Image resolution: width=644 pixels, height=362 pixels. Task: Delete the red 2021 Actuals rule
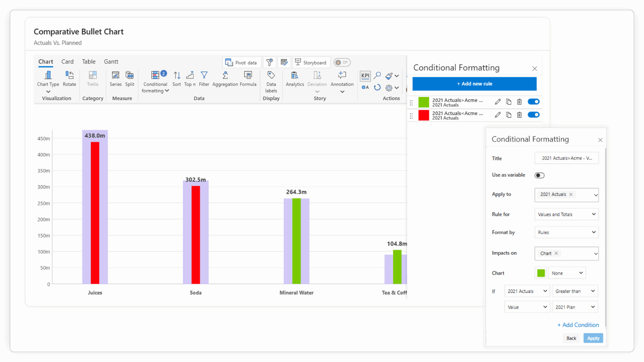[519, 115]
